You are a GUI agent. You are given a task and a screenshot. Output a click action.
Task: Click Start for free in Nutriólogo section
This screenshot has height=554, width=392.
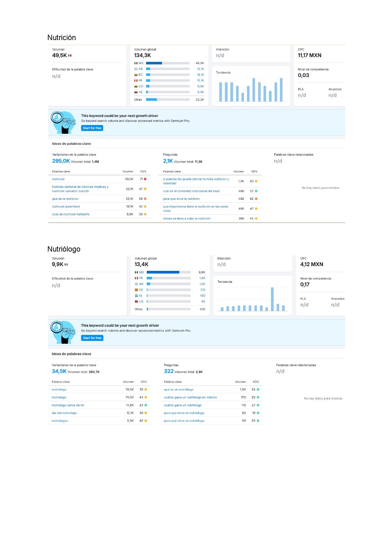(92, 338)
